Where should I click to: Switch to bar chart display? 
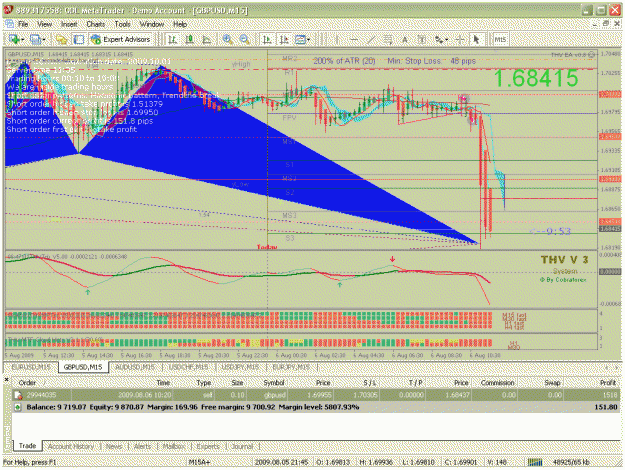[x=173, y=39]
